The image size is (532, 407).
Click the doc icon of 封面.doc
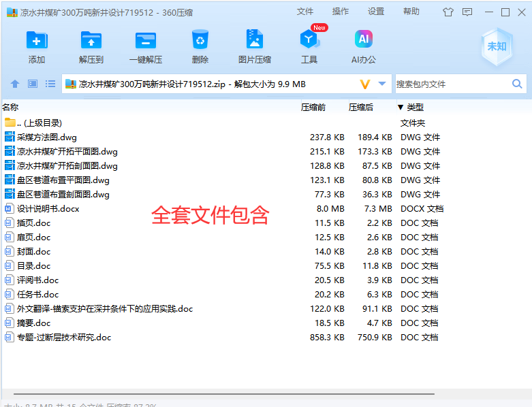click(x=9, y=251)
